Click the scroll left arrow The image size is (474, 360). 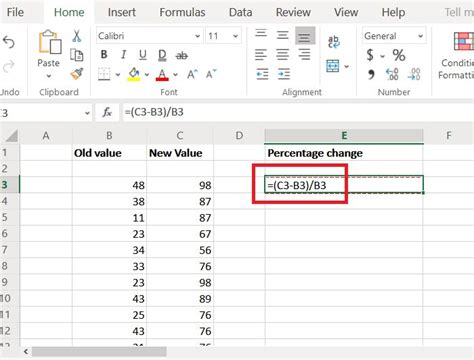pos(26,351)
